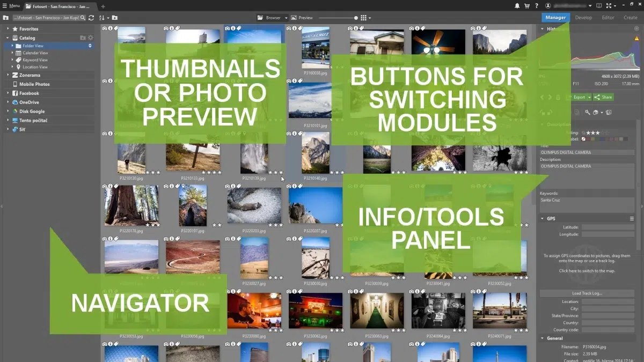The height and width of the screenshot is (362, 644).
Task: Collapse the General section arrow
Action: 542,338
